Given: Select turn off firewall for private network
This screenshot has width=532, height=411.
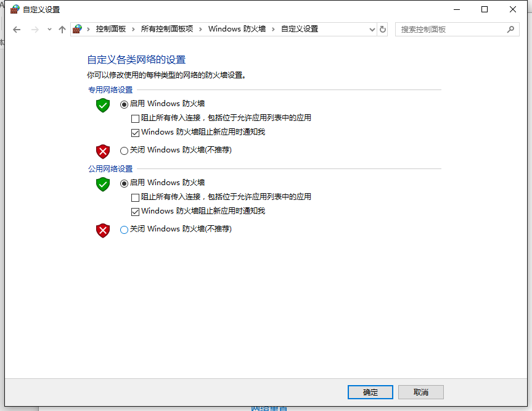Looking at the screenshot, I should click(124, 151).
